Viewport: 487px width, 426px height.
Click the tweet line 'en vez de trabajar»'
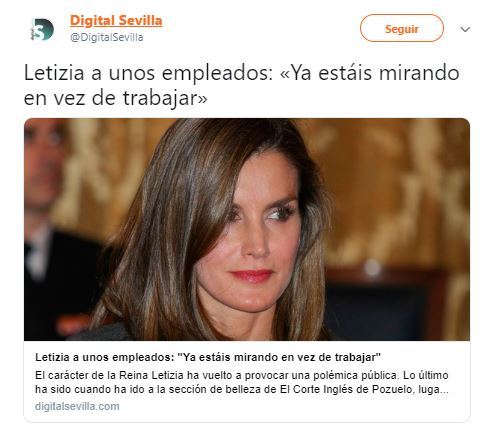(115, 98)
